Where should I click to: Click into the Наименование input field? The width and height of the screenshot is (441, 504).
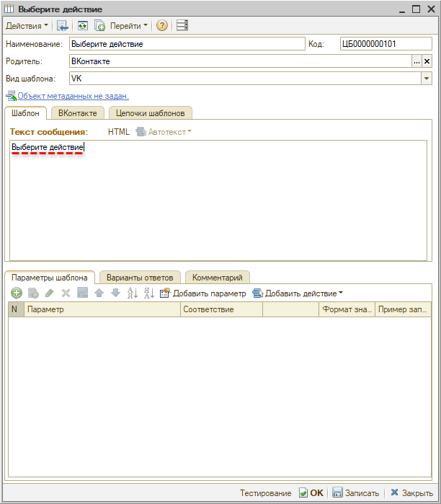[187, 44]
